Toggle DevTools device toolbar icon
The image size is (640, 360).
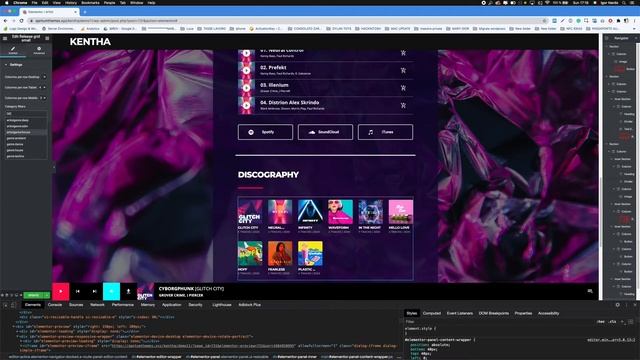coord(14,305)
